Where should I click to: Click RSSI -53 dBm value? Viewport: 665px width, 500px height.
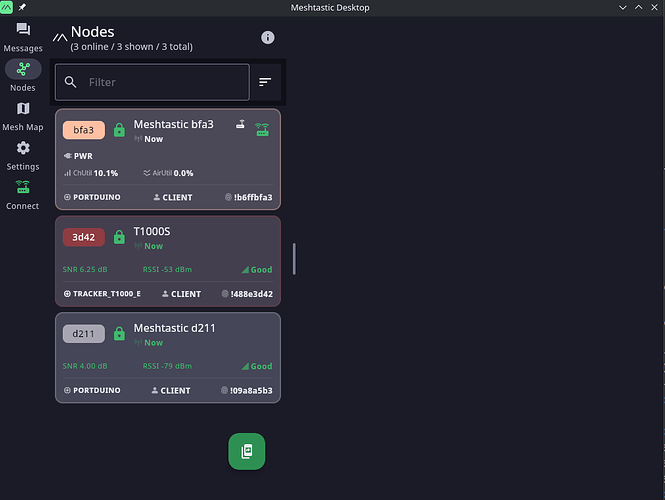[167, 269]
